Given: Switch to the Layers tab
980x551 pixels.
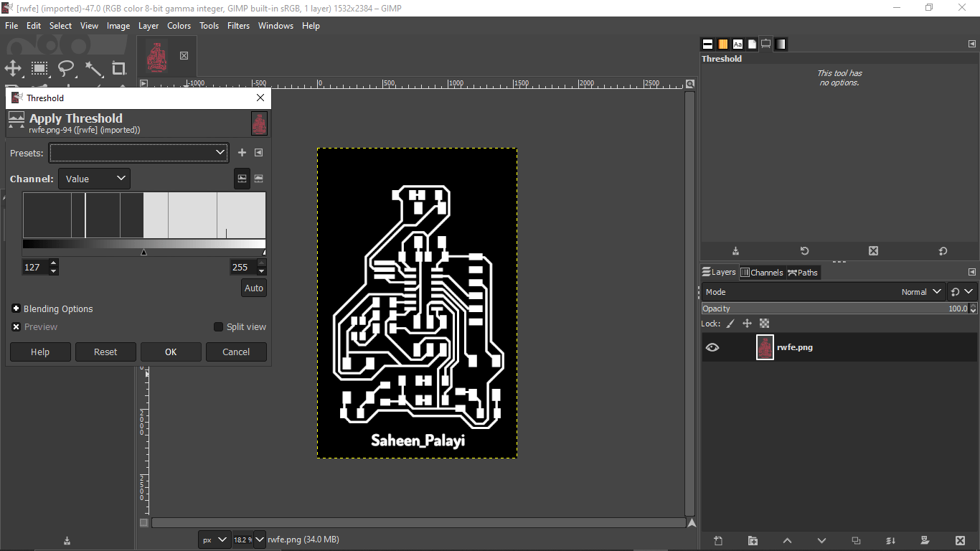Looking at the screenshot, I should click(x=719, y=272).
